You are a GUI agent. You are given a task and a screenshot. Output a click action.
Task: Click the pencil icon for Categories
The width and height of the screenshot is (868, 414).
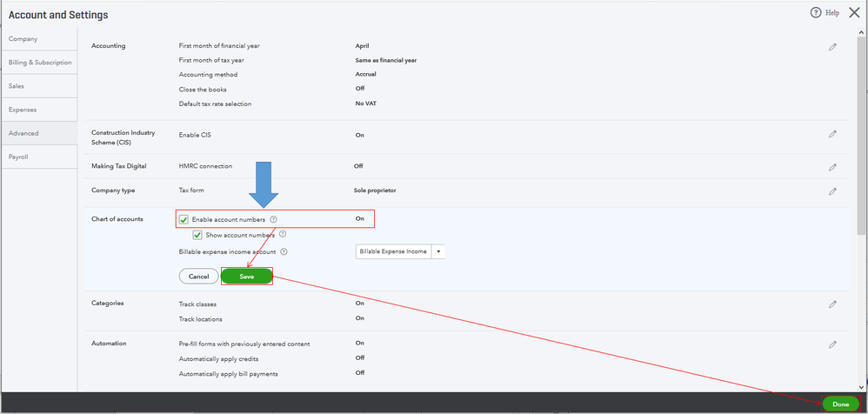click(832, 304)
